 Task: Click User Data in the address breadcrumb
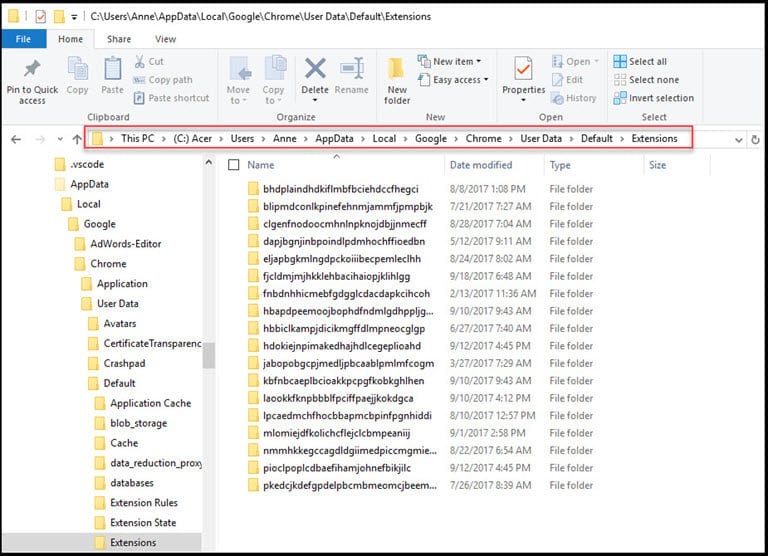coord(541,139)
